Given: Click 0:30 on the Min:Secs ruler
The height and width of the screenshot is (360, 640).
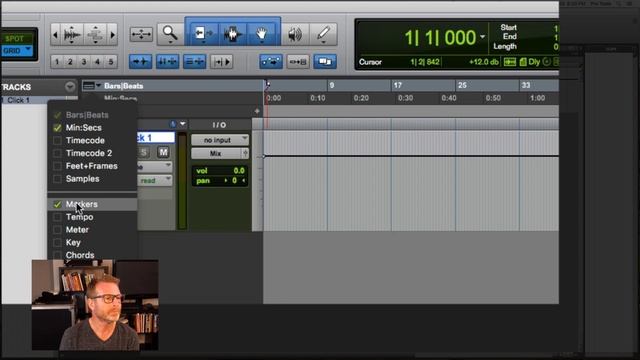Looking at the screenshot, I should (405, 98).
